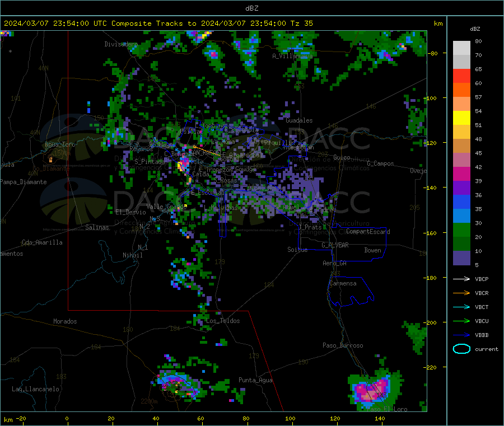Pick the bright green dBZ scale swatch

[x=461, y=230]
